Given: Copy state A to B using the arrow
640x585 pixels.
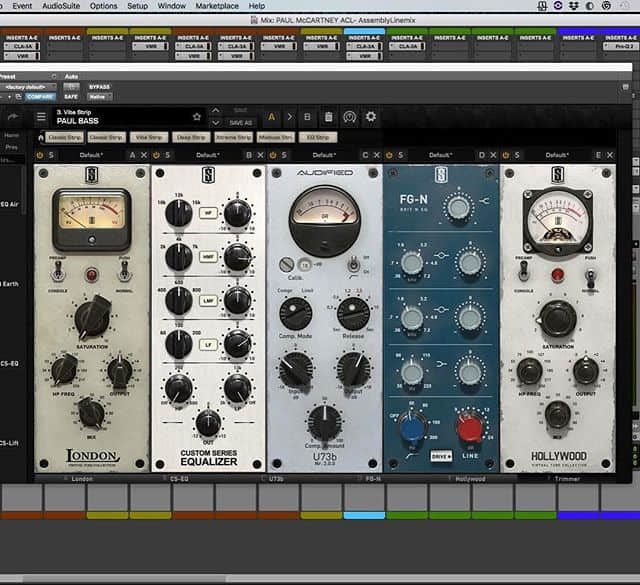Looking at the screenshot, I should tap(290, 117).
